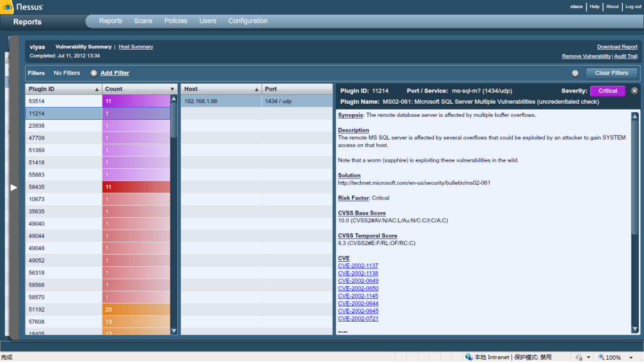Open the Configuration tab
644x362 pixels.
click(248, 21)
